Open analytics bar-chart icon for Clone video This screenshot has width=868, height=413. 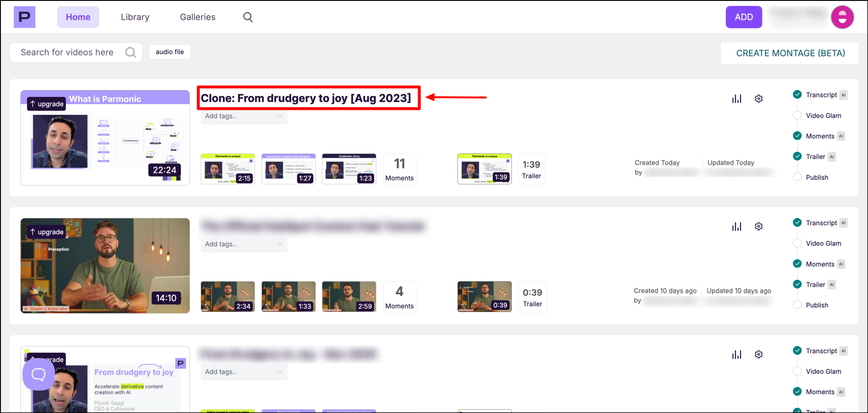[737, 99]
